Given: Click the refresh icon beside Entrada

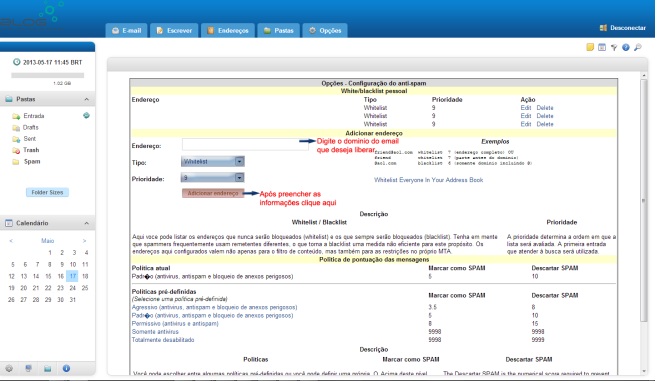Looking at the screenshot, I should click(86, 115).
